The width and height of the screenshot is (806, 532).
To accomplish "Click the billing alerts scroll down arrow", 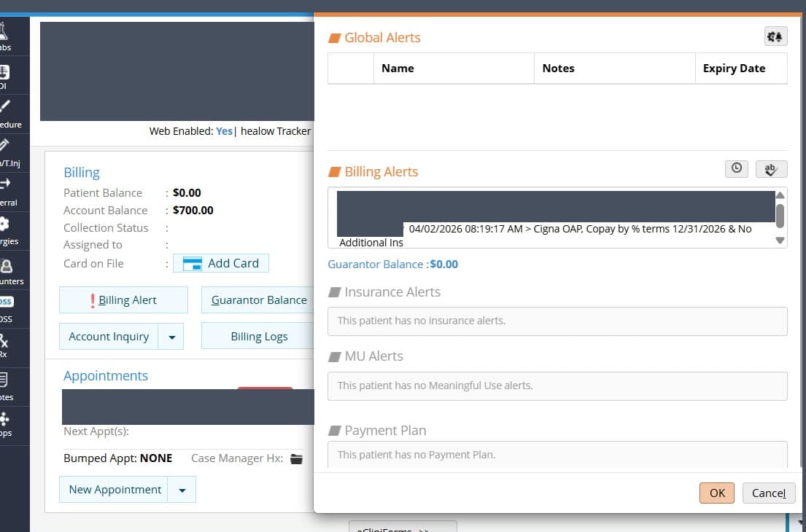I will [780, 240].
